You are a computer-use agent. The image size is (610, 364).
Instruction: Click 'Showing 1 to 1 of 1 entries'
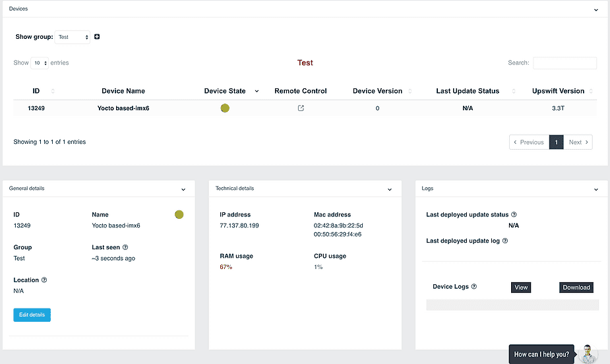click(x=50, y=142)
